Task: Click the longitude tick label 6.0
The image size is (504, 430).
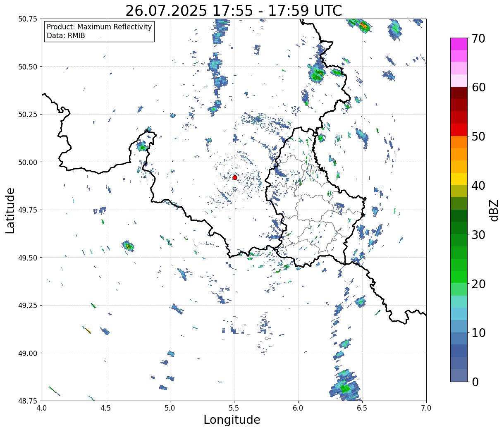Action: (298, 408)
